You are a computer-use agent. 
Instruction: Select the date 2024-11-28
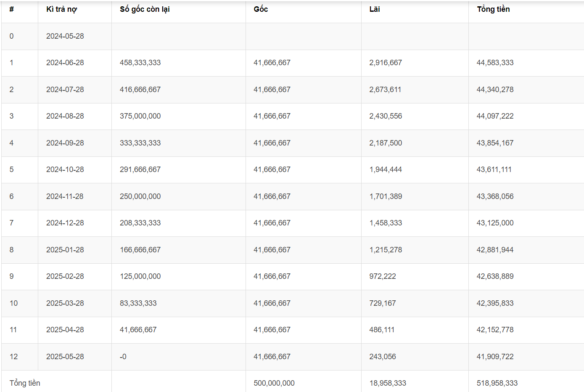tap(65, 196)
